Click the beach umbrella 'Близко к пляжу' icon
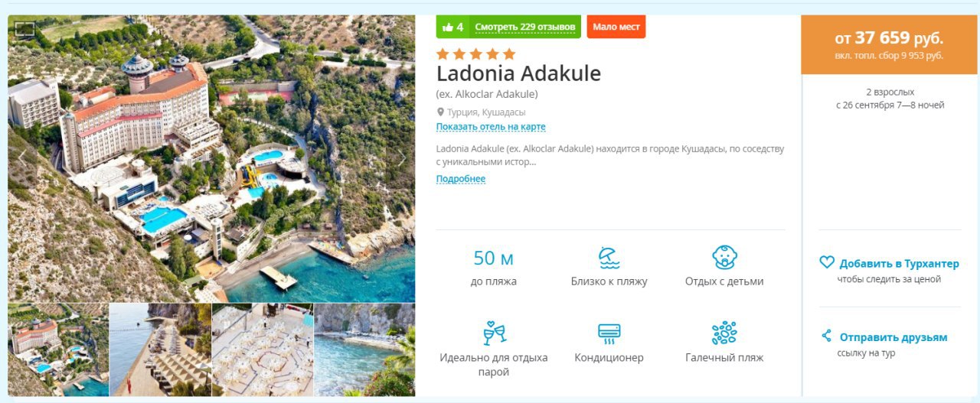The height and width of the screenshot is (403, 980). coord(609,258)
